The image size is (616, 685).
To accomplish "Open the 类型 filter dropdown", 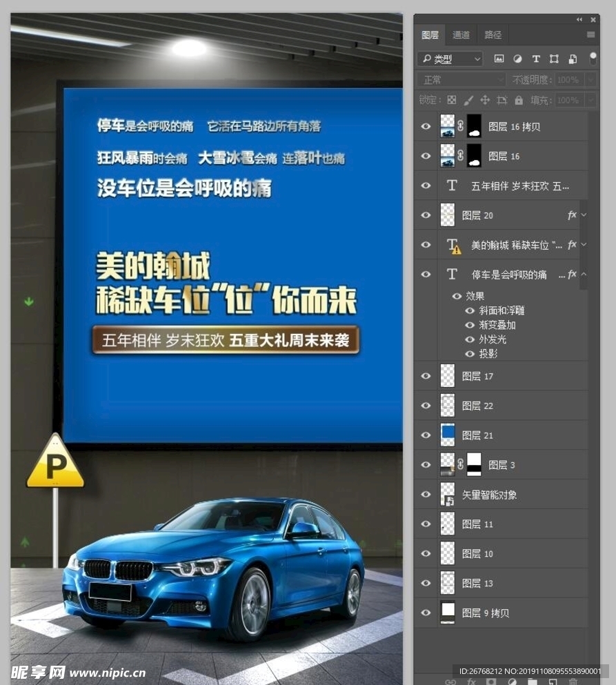I will [450, 59].
